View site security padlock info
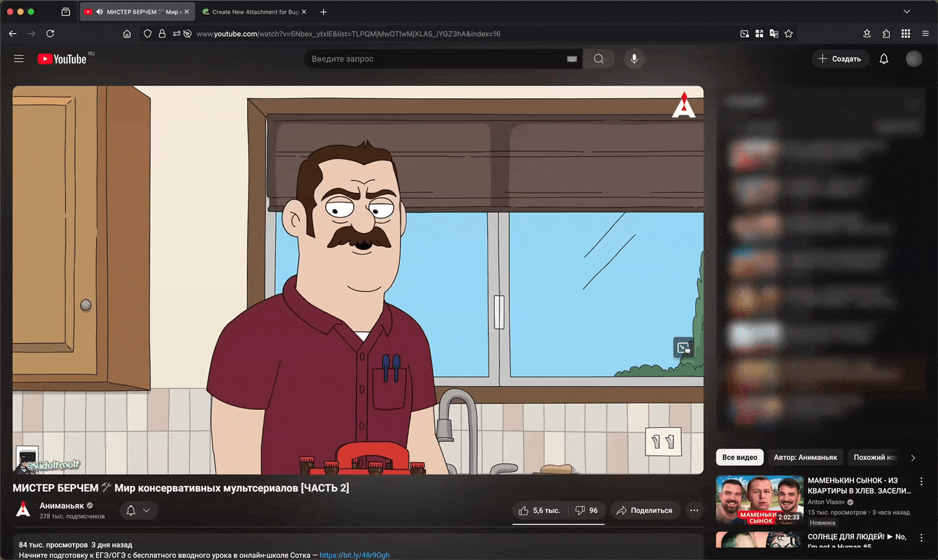The image size is (938, 560). click(x=162, y=33)
